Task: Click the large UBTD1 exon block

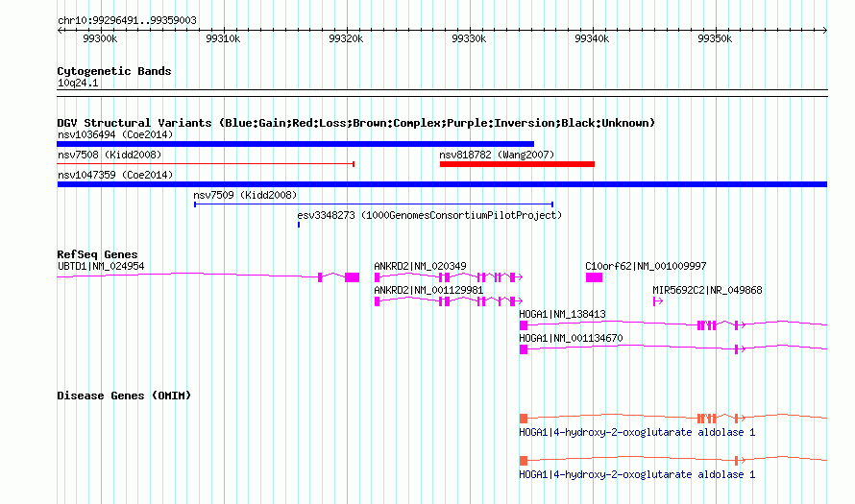Action: tap(353, 277)
